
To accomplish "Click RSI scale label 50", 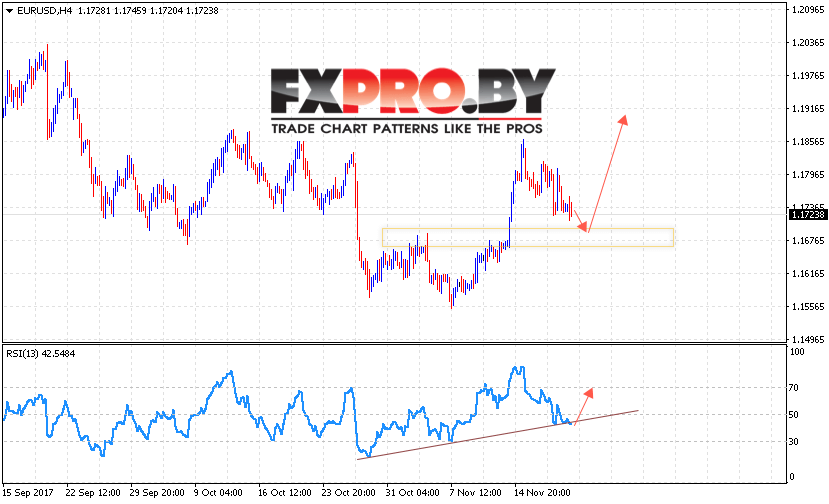I will (794, 415).
